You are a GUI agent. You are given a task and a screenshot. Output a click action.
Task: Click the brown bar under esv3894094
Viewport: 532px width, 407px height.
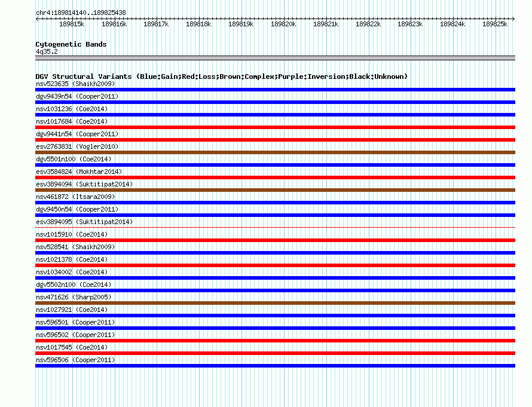tap(275, 190)
